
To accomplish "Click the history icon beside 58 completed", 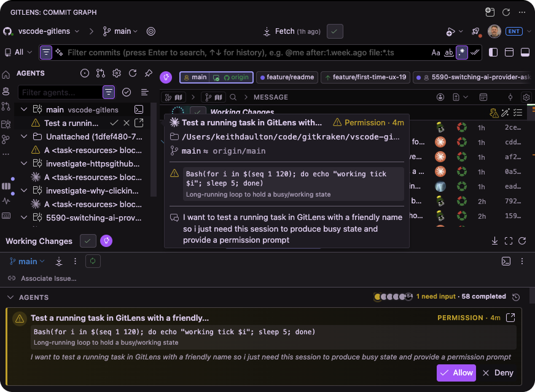I will tap(516, 297).
